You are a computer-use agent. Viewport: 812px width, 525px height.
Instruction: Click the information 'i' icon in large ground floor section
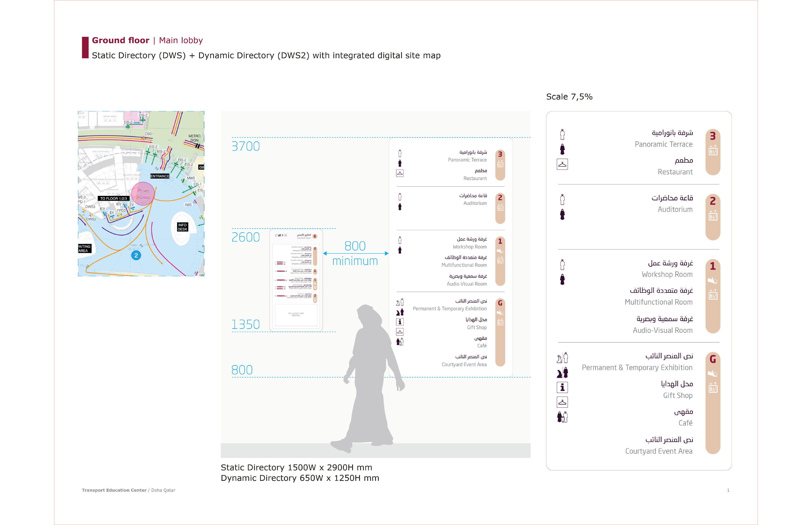(x=562, y=387)
